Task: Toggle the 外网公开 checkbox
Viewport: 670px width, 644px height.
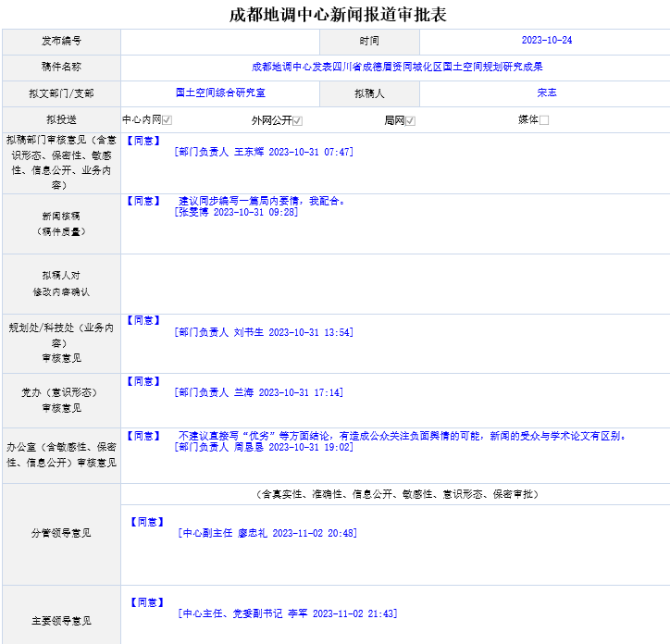Action: coord(298,120)
